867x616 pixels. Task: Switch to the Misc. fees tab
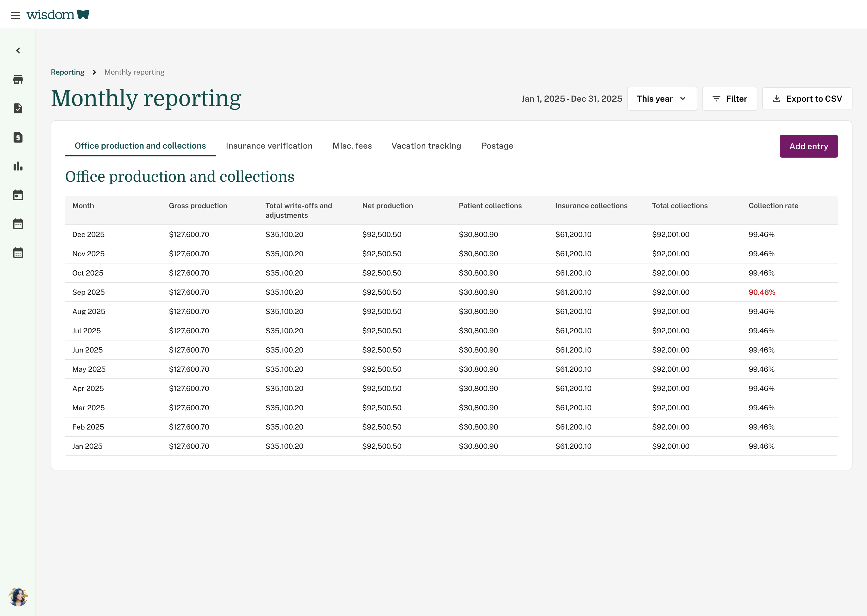click(x=352, y=146)
